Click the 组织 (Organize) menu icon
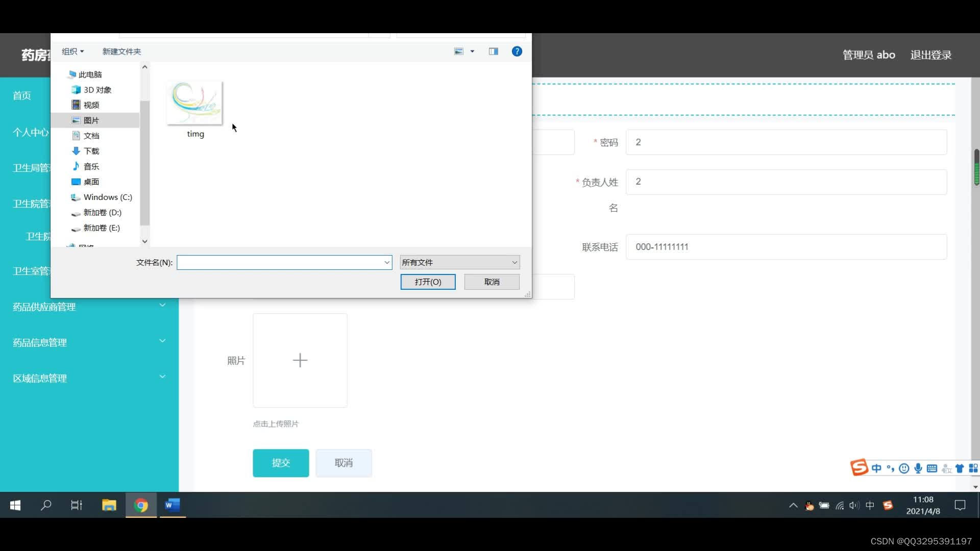980x551 pixels. 72,51
